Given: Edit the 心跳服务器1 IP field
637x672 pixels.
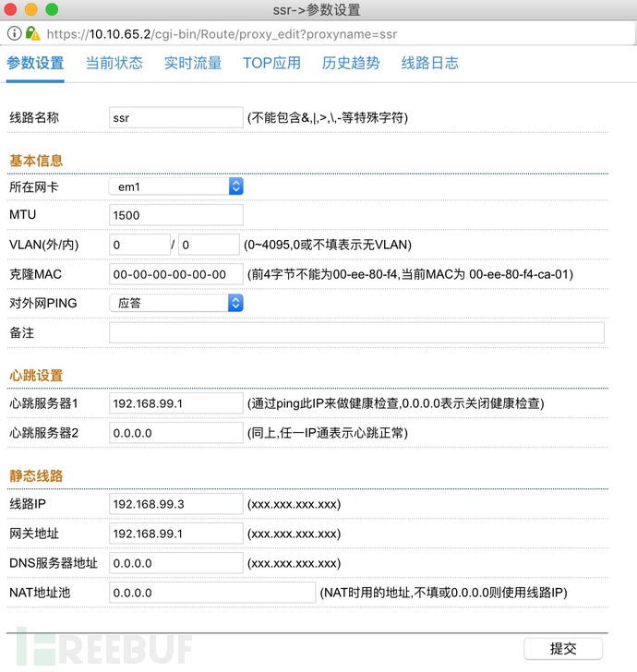Looking at the screenshot, I should pos(176,403).
